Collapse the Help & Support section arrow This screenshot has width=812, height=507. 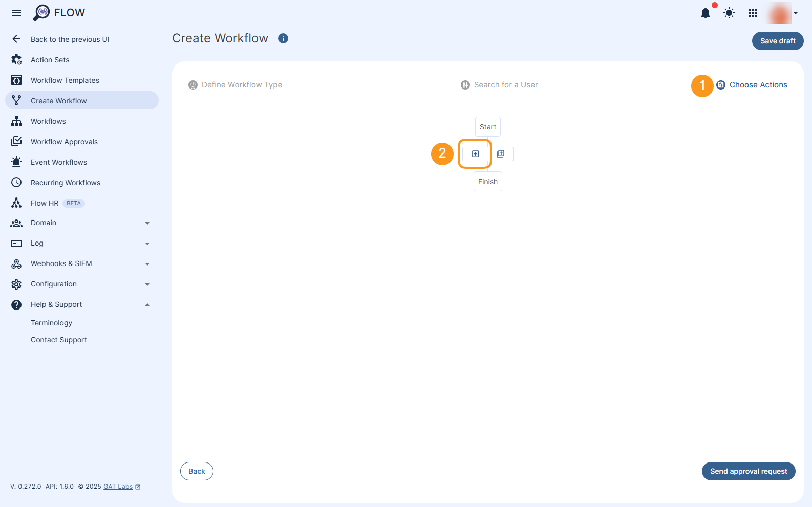coord(147,305)
